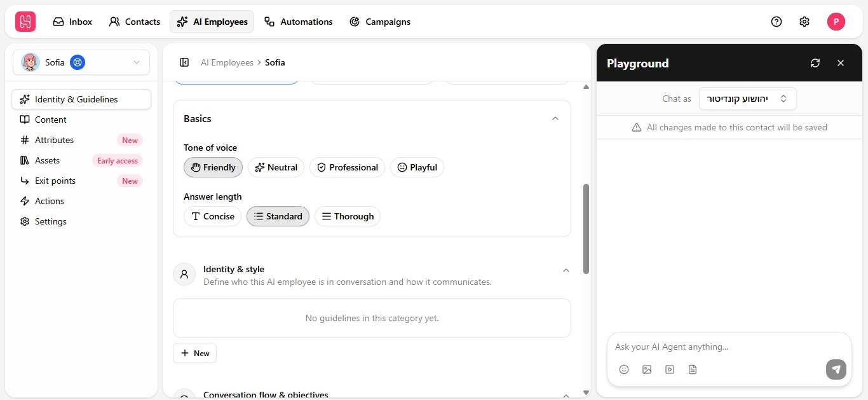
Task: Toggle the sidebar collapse panel icon
Action: pyautogui.click(x=184, y=62)
